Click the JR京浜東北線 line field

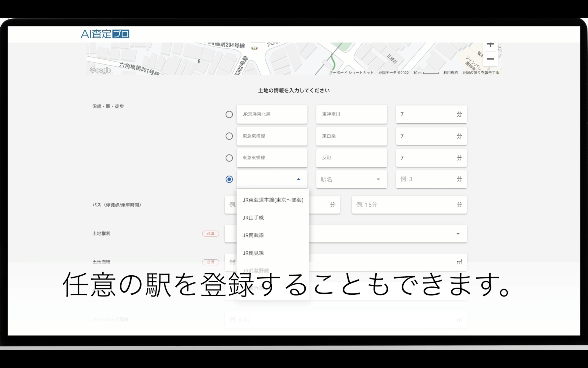pyautogui.click(x=272, y=114)
